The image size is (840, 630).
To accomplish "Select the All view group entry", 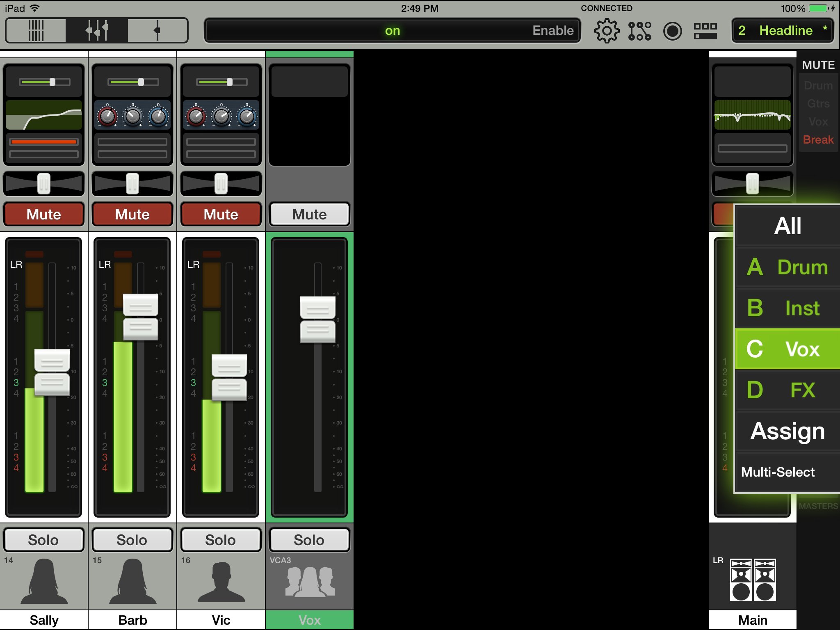I will (x=787, y=226).
